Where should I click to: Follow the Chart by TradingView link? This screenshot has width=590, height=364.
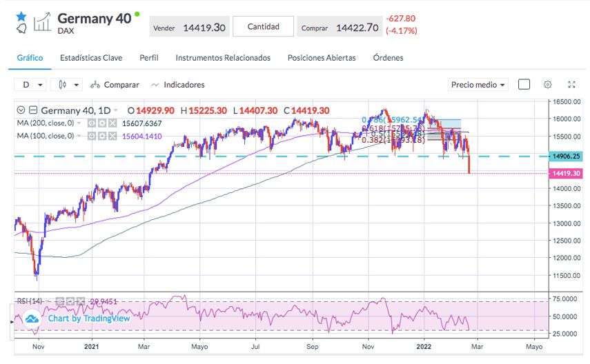coord(89,318)
